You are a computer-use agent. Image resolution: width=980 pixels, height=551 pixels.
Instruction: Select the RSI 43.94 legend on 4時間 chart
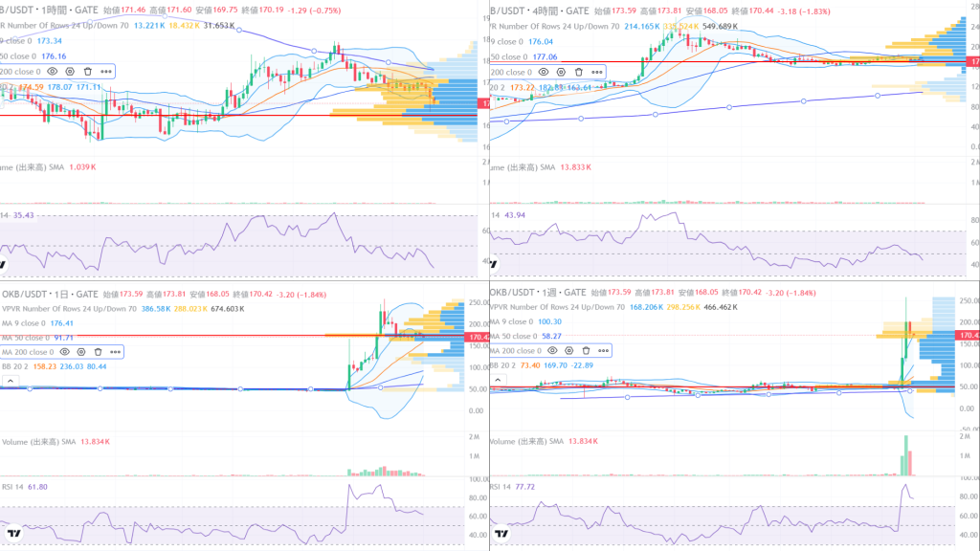pos(507,215)
